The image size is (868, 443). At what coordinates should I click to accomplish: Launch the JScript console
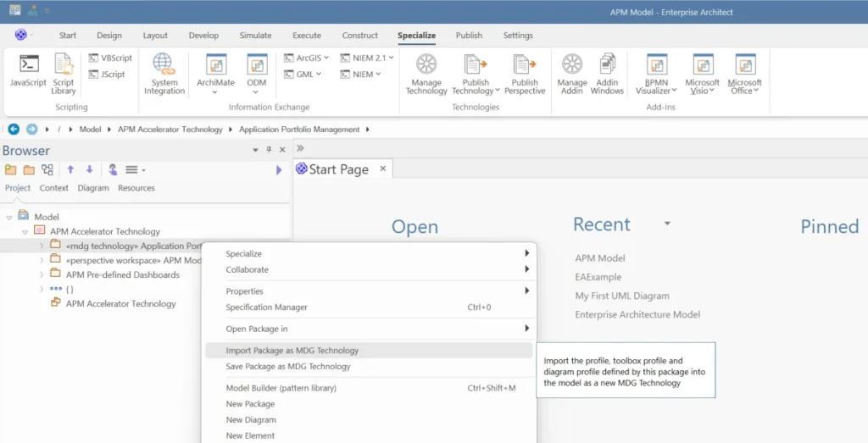pyautogui.click(x=107, y=74)
